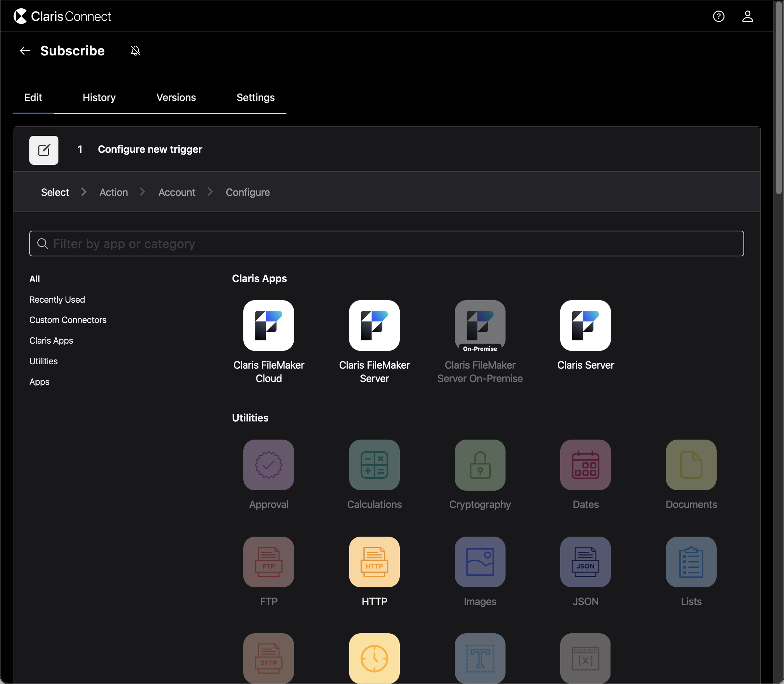Toggle the muted notification bell
The height and width of the screenshot is (684, 784).
[135, 51]
